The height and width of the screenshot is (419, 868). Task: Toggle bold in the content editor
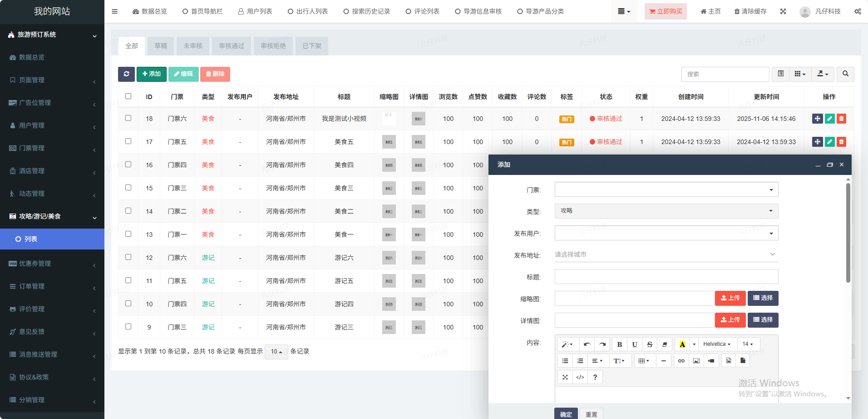[619, 344]
